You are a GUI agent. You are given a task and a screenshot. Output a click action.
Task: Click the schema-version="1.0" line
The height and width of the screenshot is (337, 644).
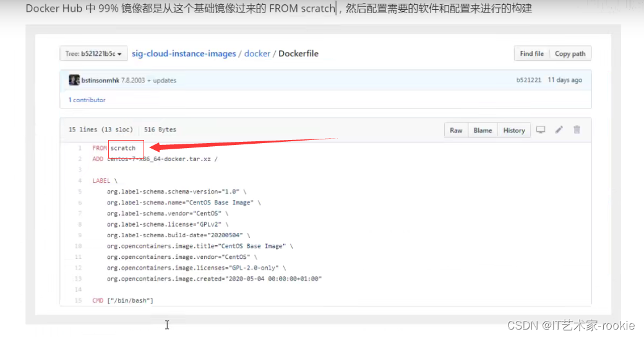point(176,191)
